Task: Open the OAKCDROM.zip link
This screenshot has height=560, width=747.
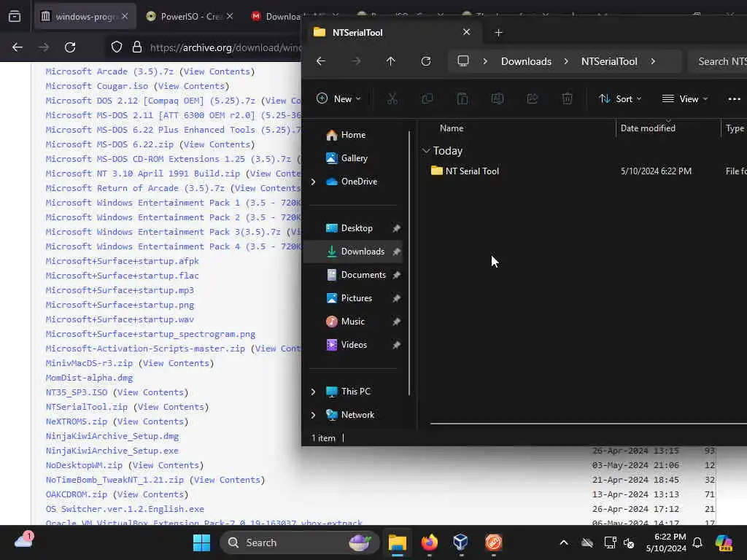Action: [76, 494]
